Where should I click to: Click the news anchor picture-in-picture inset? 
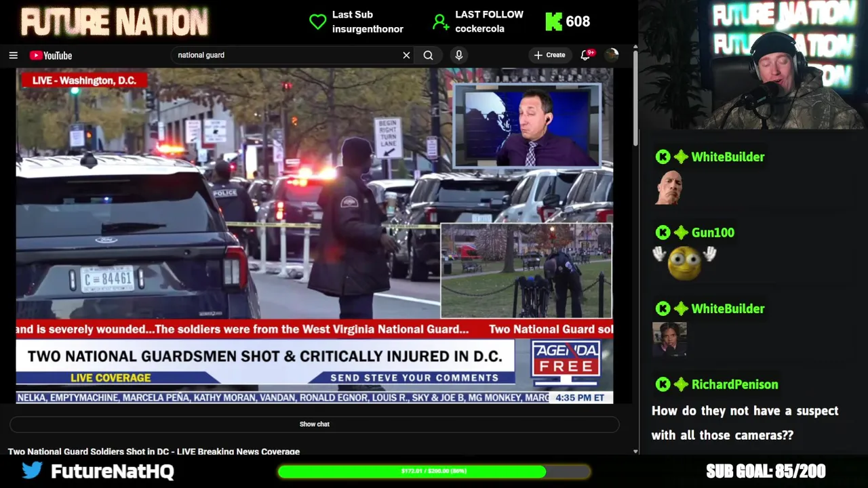tap(527, 126)
